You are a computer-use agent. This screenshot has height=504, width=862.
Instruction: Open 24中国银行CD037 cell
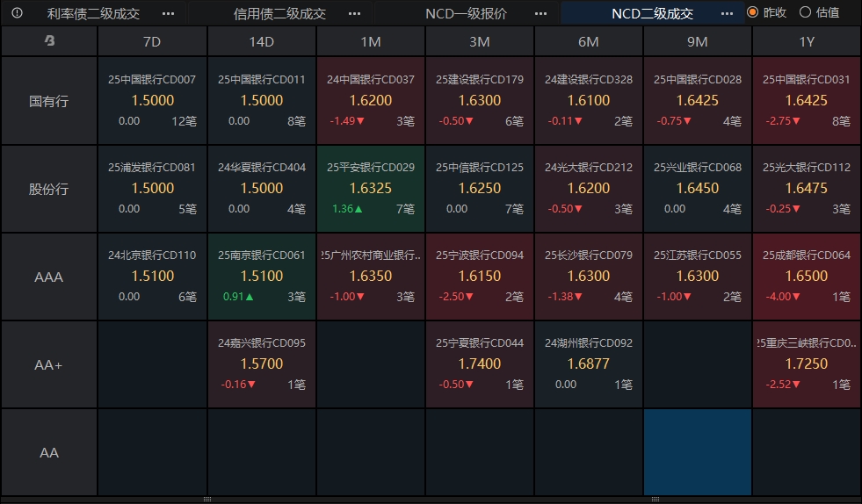pyautogui.click(x=371, y=101)
